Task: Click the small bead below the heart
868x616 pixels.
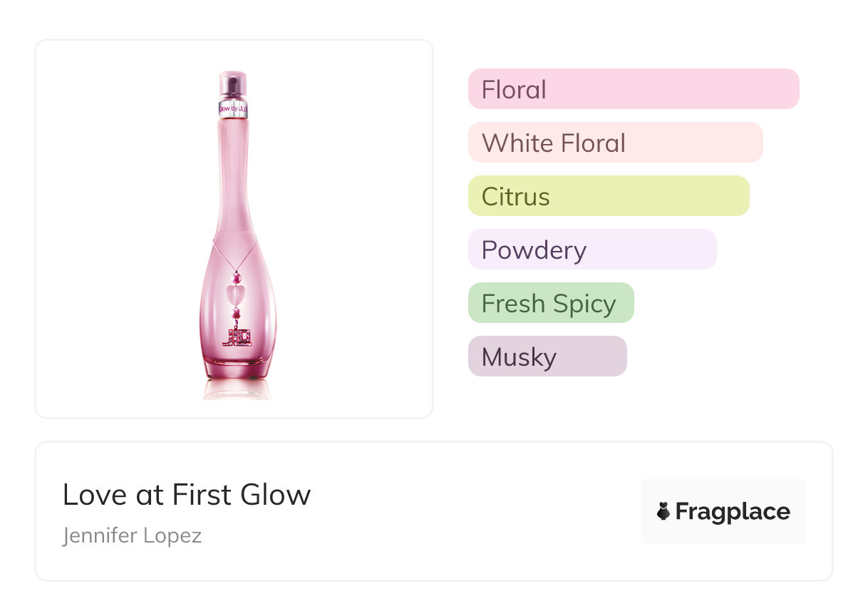Action: [236, 313]
